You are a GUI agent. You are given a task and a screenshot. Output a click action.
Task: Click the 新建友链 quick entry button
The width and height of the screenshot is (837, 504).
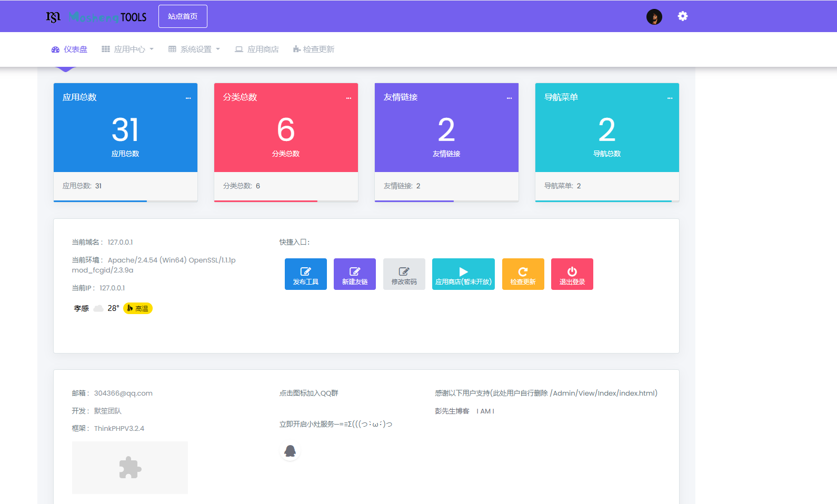(x=355, y=274)
